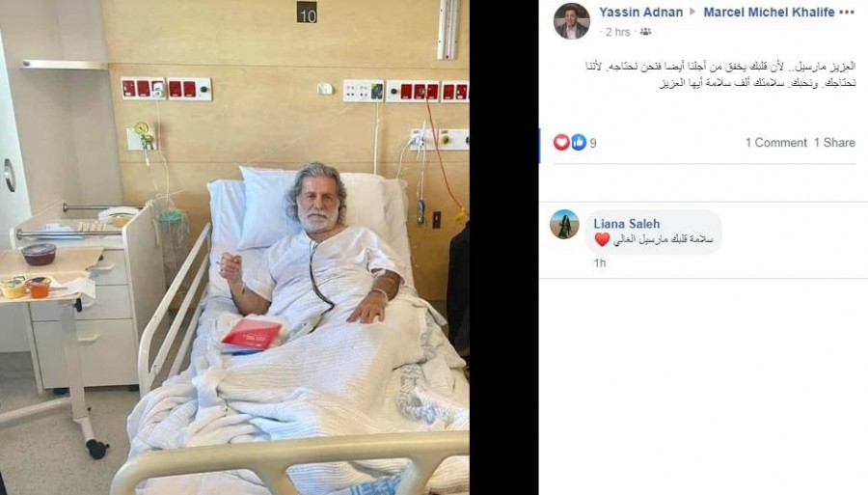Viewport: 868px width, 495px height.
Task: Click the friends audience privacy icon
Action: pos(645,32)
